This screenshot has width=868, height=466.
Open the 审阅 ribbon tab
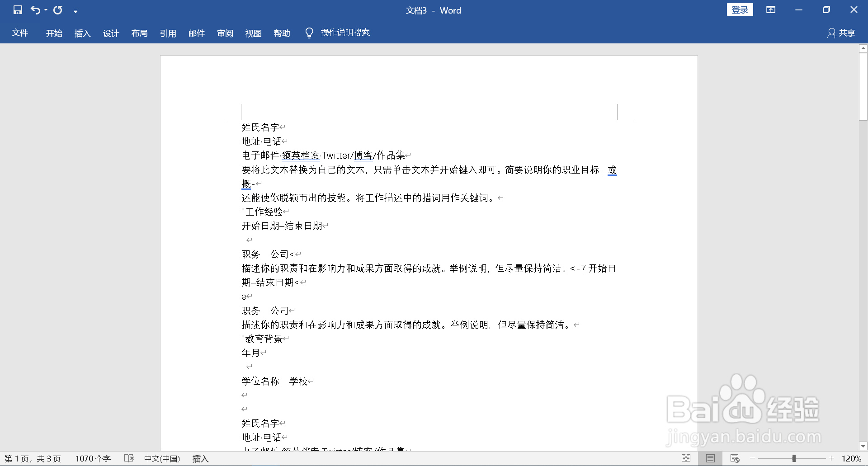tap(225, 33)
